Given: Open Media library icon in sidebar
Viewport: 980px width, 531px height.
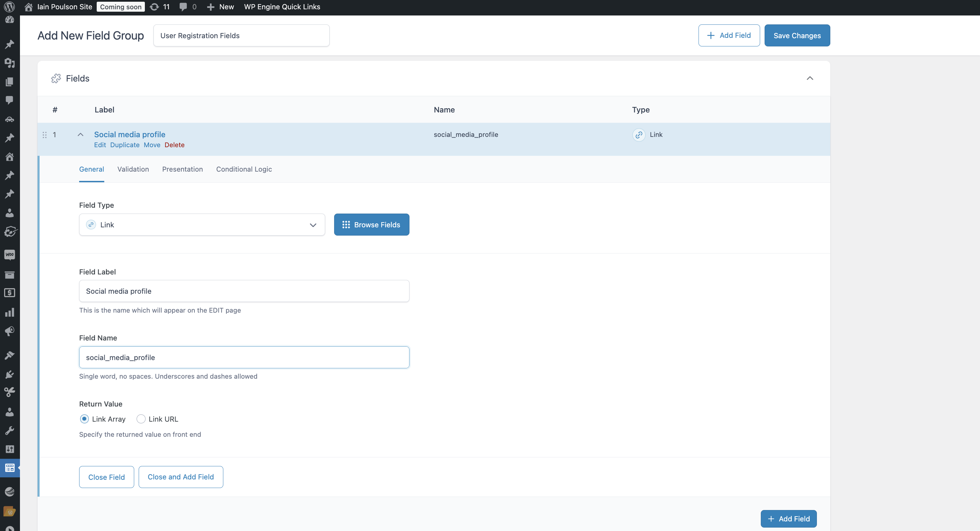Looking at the screenshot, I should pos(10,63).
